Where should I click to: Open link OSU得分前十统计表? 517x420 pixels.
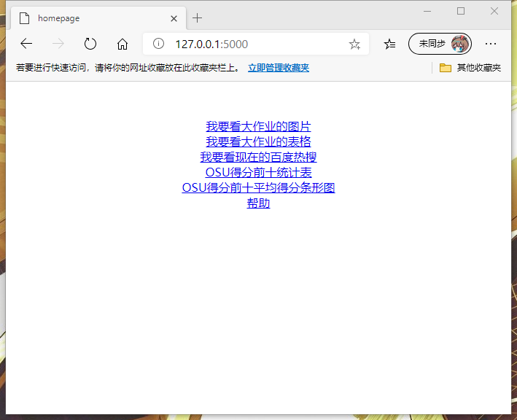pyautogui.click(x=258, y=172)
